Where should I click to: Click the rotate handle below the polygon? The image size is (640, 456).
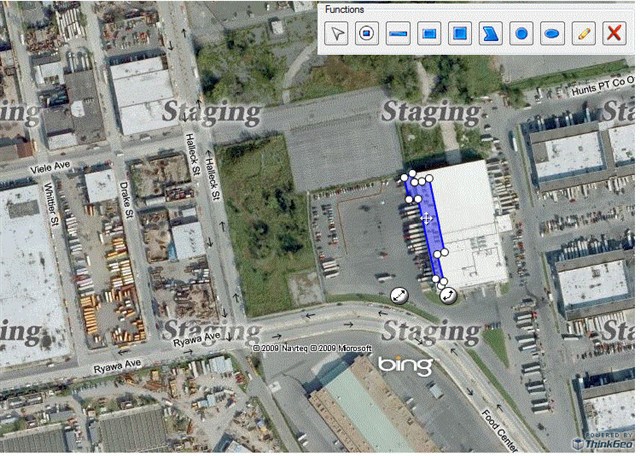(x=448, y=295)
